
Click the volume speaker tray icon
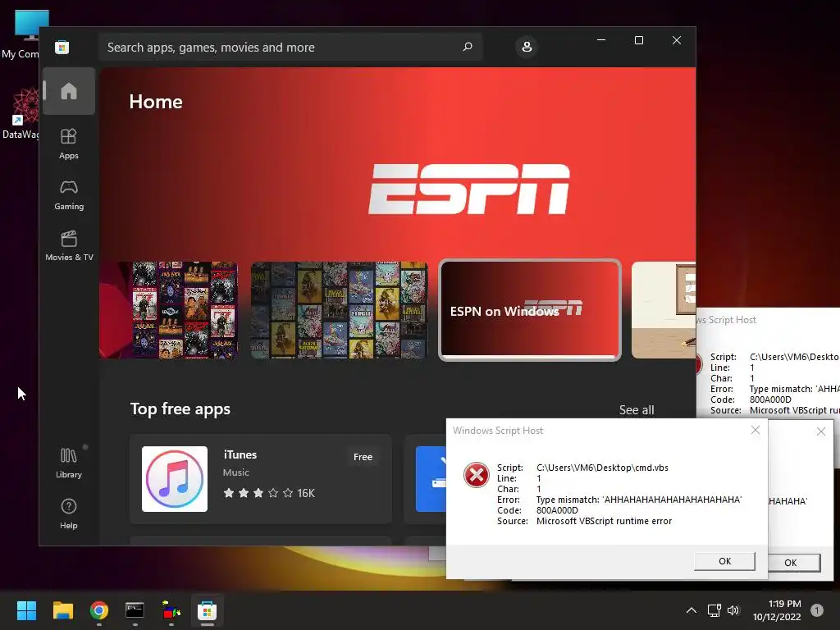733,610
